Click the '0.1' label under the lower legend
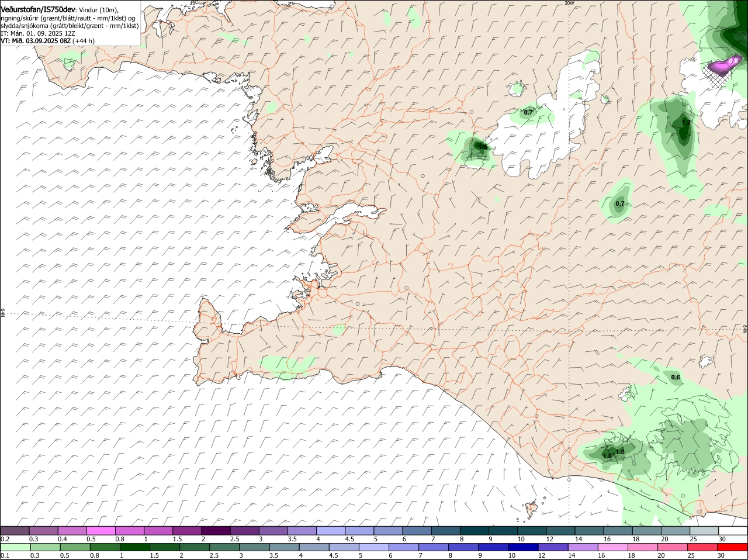Viewport: 748px width, 560px height. [x=5, y=555]
